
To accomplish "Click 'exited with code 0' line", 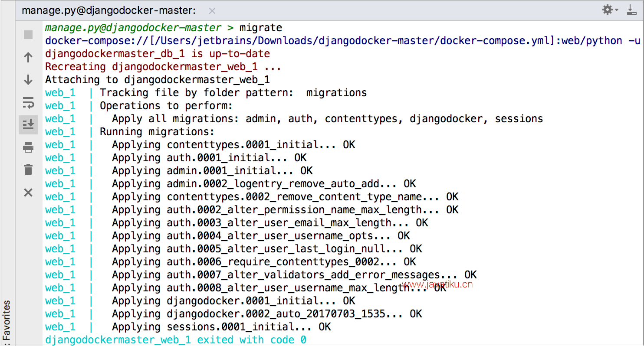I will coord(176,340).
